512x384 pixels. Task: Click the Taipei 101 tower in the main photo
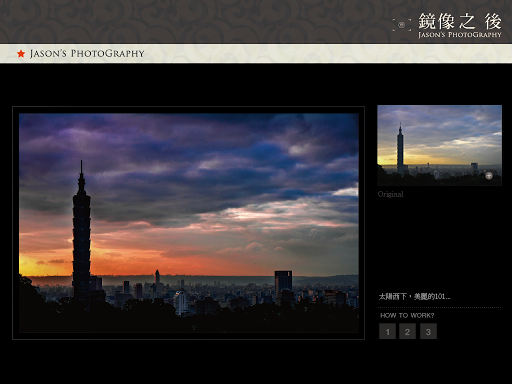coord(82,230)
